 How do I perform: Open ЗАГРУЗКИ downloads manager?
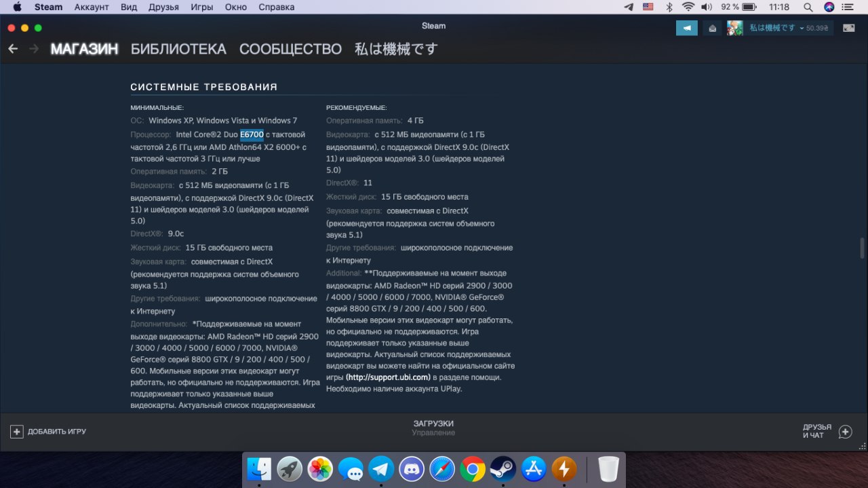[433, 424]
